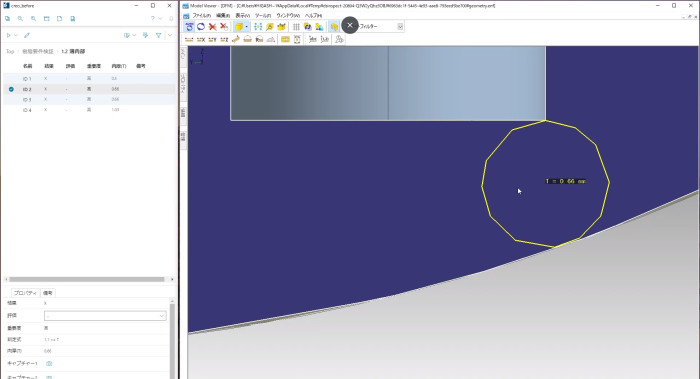Click the funnel filter icon in left panel

pyautogui.click(x=158, y=35)
